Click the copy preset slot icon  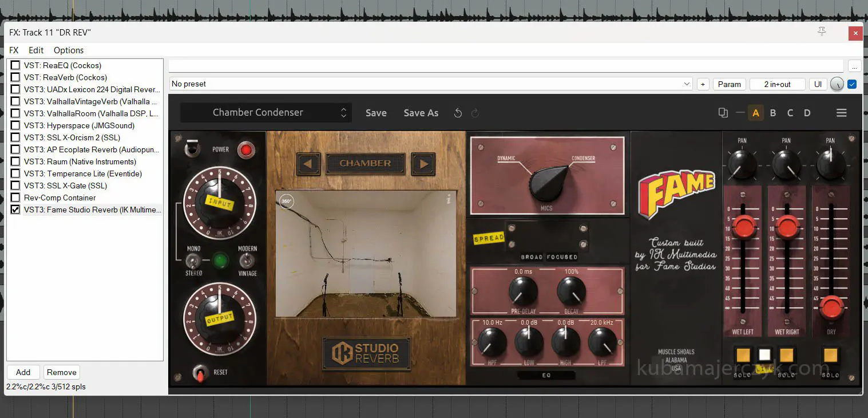[x=723, y=113]
